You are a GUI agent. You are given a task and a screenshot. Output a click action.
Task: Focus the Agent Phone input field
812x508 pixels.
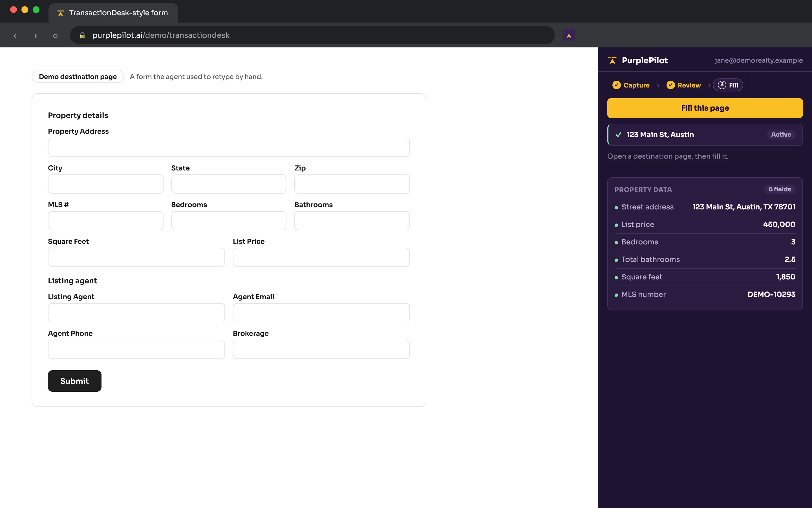(136, 349)
